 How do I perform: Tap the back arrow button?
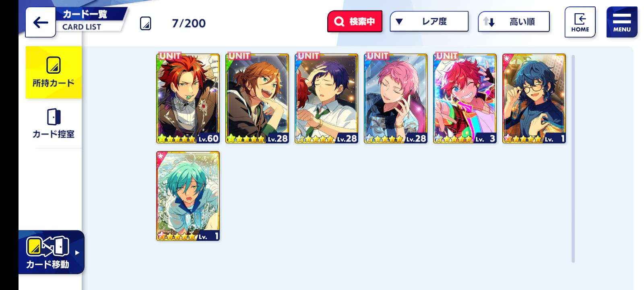(x=40, y=22)
